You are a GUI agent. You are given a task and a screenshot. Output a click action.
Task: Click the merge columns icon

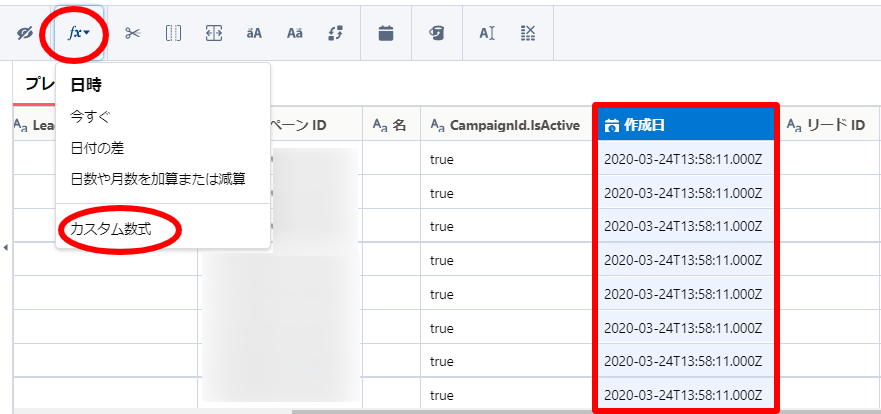point(213,33)
